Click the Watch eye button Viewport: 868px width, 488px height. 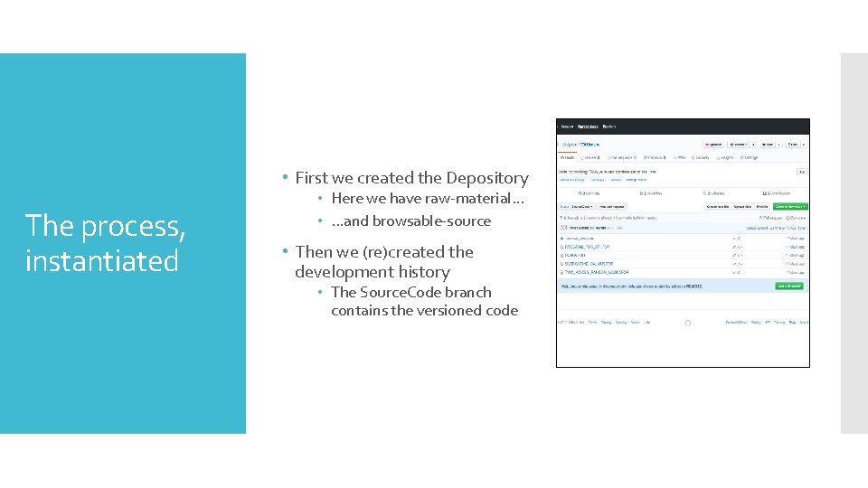pyautogui.click(x=738, y=145)
